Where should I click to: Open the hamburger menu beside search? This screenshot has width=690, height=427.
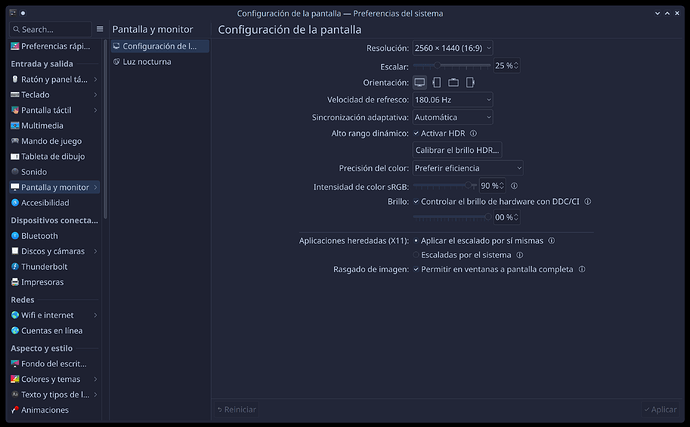pos(99,29)
